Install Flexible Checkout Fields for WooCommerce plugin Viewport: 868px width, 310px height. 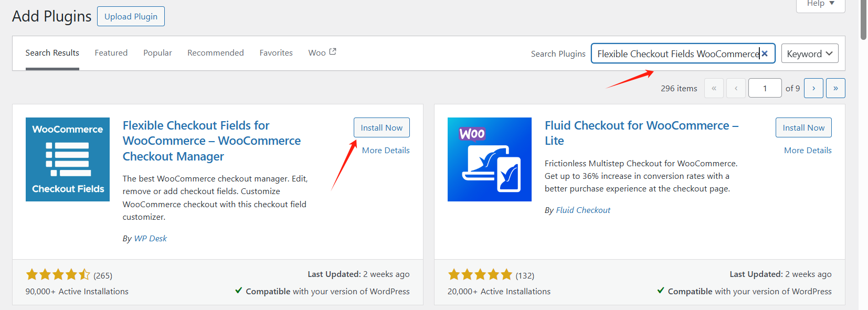click(382, 127)
